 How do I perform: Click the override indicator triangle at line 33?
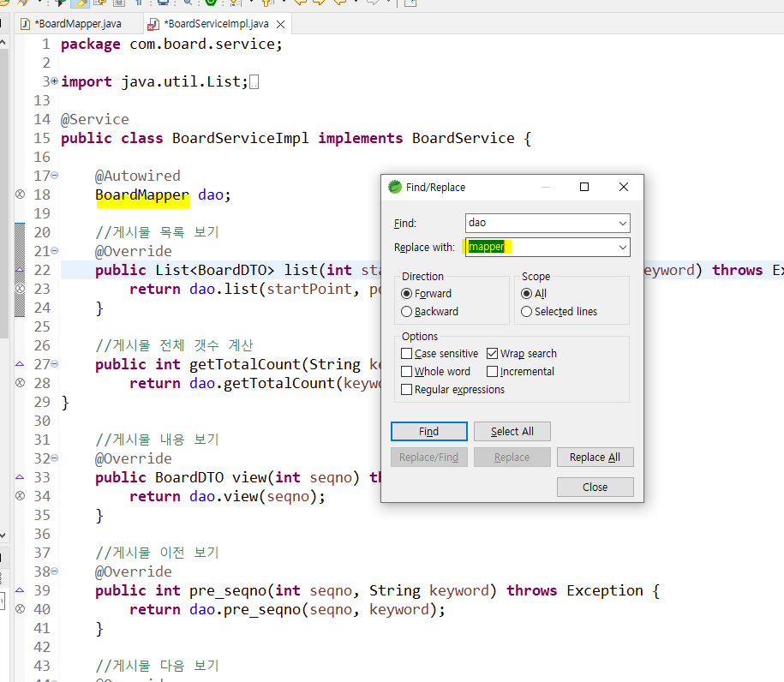(x=20, y=477)
